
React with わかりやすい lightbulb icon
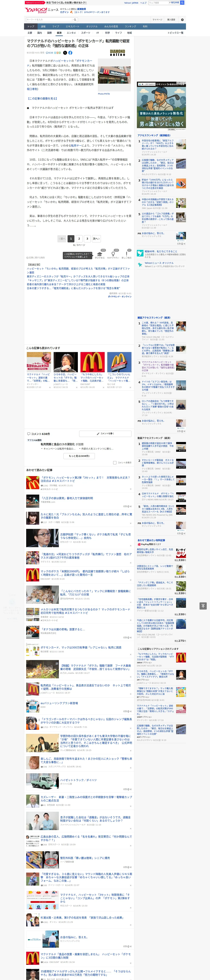[113, 254]
